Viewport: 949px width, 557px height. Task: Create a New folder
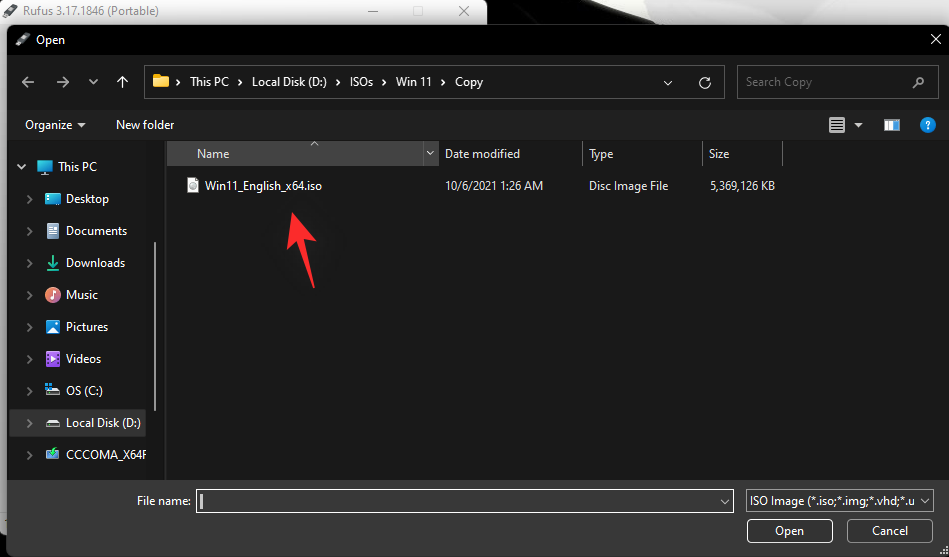point(145,125)
